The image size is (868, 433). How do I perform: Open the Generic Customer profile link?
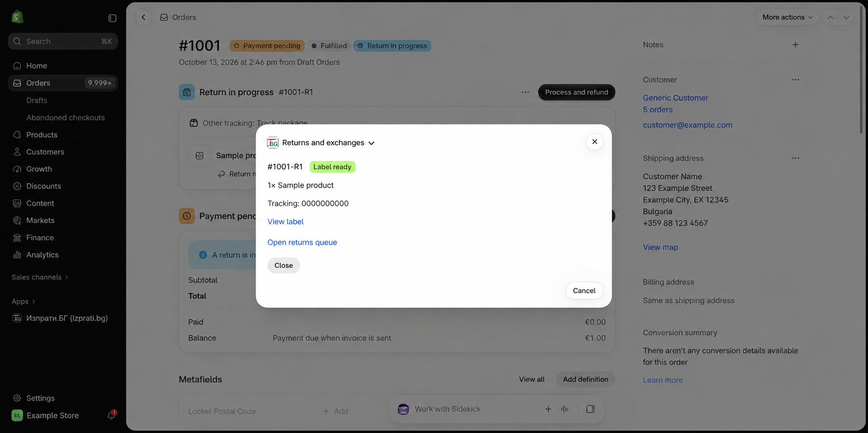[675, 98]
